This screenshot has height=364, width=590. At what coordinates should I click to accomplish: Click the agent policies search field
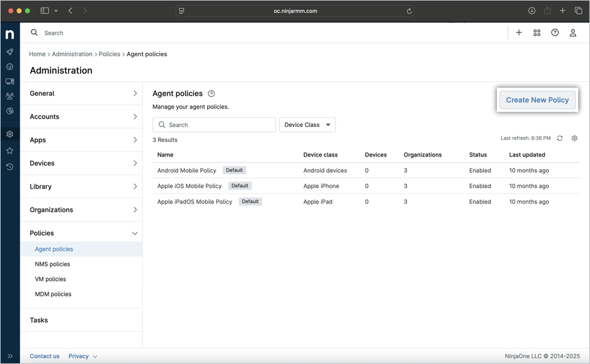pyautogui.click(x=214, y=125)
